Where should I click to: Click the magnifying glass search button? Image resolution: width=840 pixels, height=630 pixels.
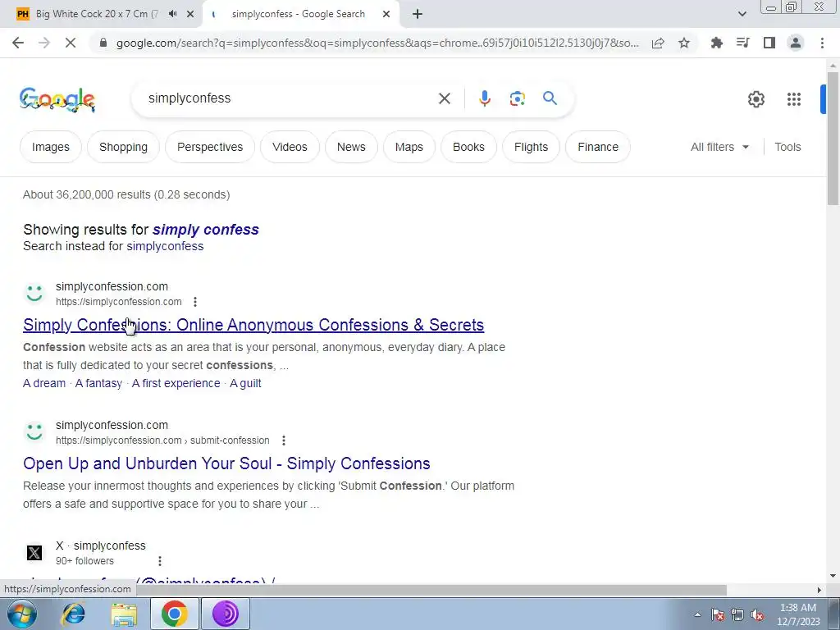(x=550, y=98)
